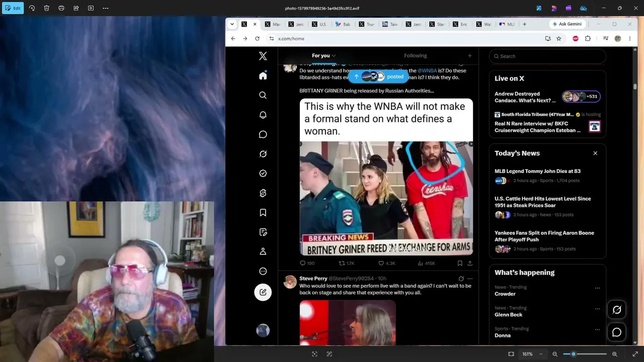Zoom out the photo with minus magnifier
Viewport: 644px width, 362px height.
tap(554, 354)
